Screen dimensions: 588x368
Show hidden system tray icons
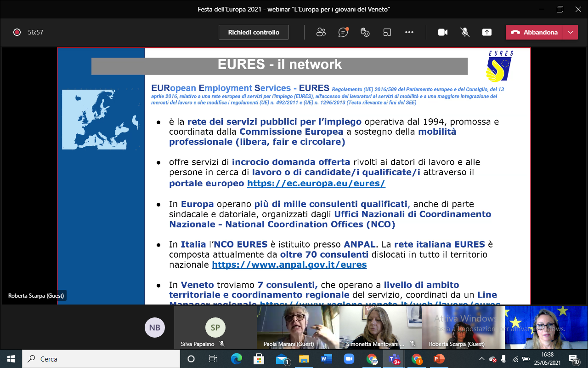[x=482, y=359]
